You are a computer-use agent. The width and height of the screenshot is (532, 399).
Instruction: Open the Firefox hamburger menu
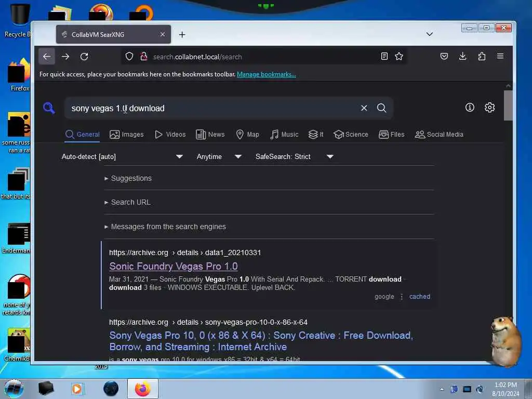tap(500, 56)
